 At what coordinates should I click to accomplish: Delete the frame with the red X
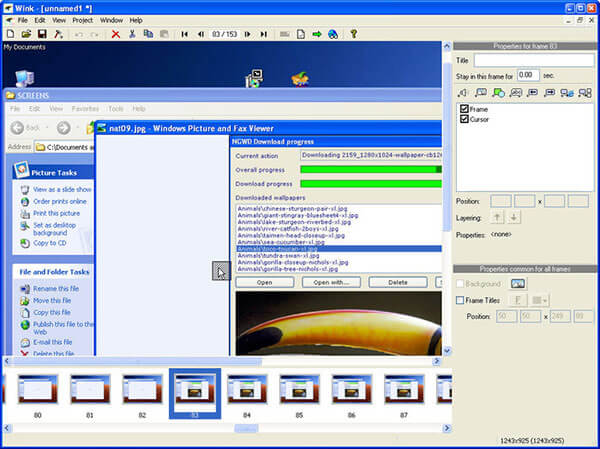[x=116, y=34]
